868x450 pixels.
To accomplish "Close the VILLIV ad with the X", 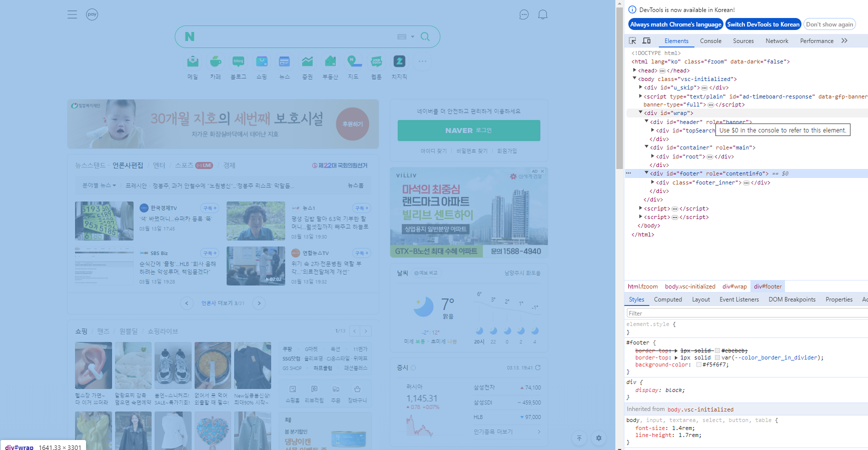I will tap(542, 171).
